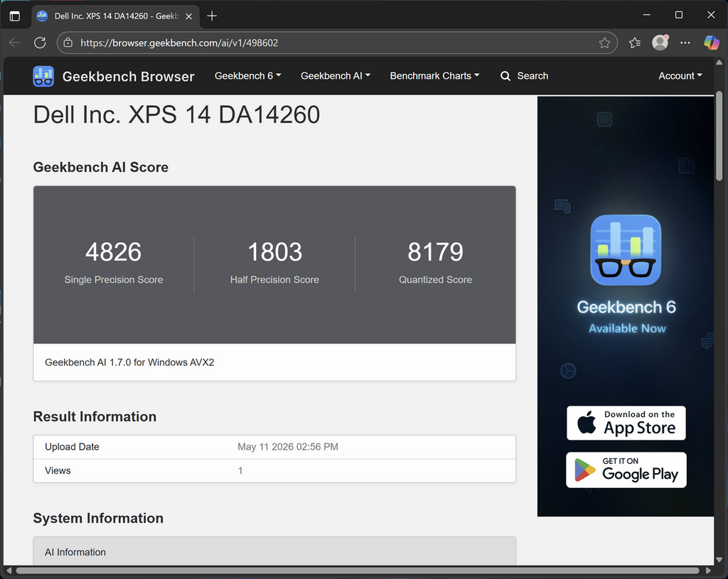Click the Half Precision Score 1803
This screenshot has height=579, width=728.
point(274,252)
